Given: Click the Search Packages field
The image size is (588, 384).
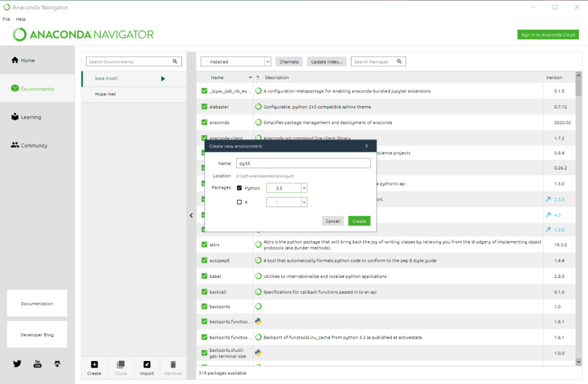Looking at the screenshot, I should (378, 62).
